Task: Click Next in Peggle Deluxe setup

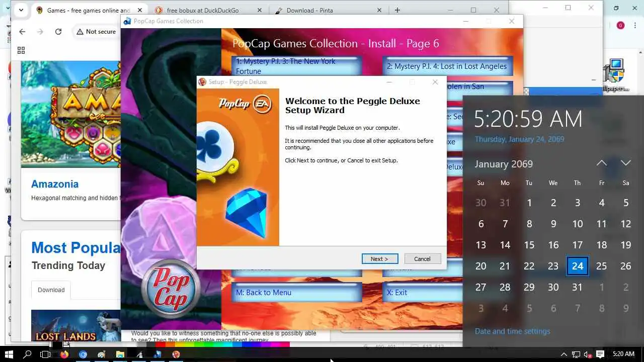Action: pyautogui.click(x=380, y=259)
